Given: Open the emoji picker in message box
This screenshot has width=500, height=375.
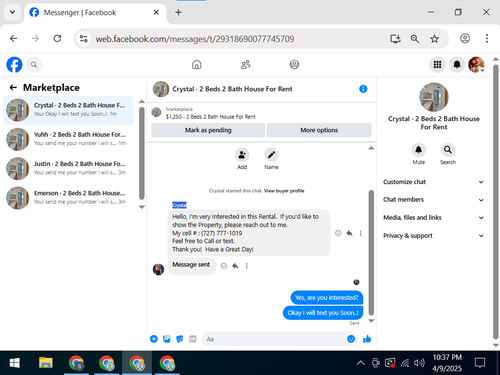Looking at the screenshot, I should pyautogui.click(x=351, y=339).
